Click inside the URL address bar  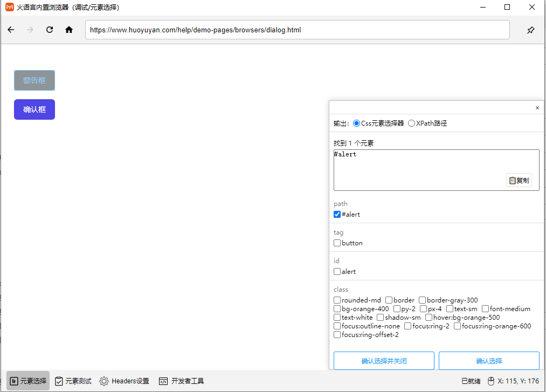point(296,30)
